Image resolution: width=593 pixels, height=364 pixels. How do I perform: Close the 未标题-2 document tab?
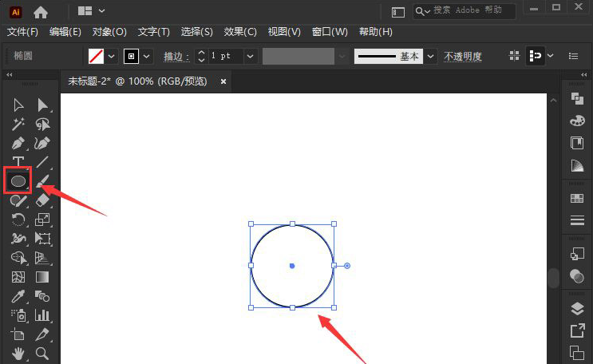(x=223, y=81)
